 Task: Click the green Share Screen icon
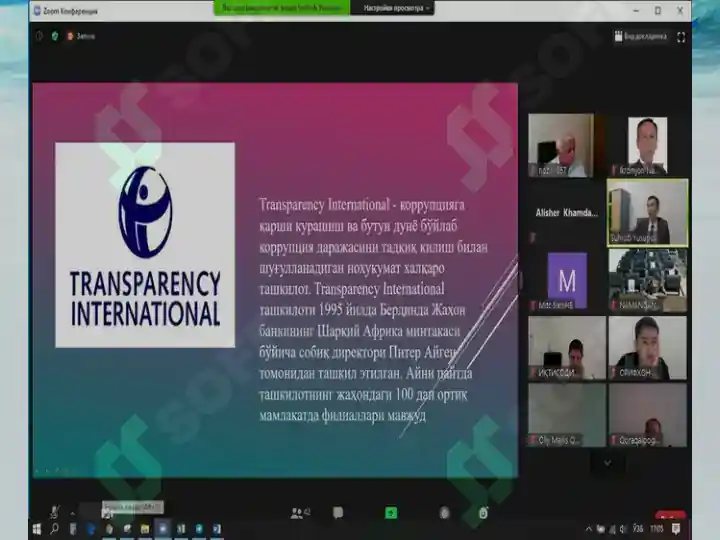[x=391, y=513]
